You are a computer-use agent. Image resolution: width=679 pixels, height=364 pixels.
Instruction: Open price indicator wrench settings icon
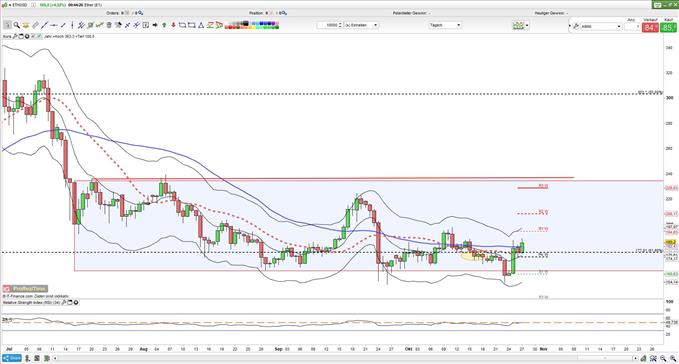[15, 36]
